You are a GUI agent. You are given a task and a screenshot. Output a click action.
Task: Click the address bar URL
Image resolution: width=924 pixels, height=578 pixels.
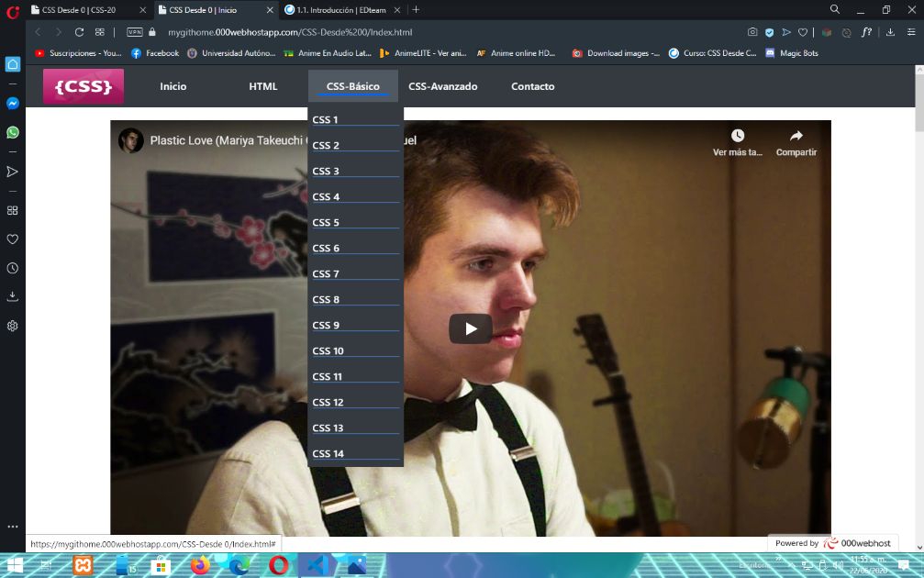(x=290, y=32)
